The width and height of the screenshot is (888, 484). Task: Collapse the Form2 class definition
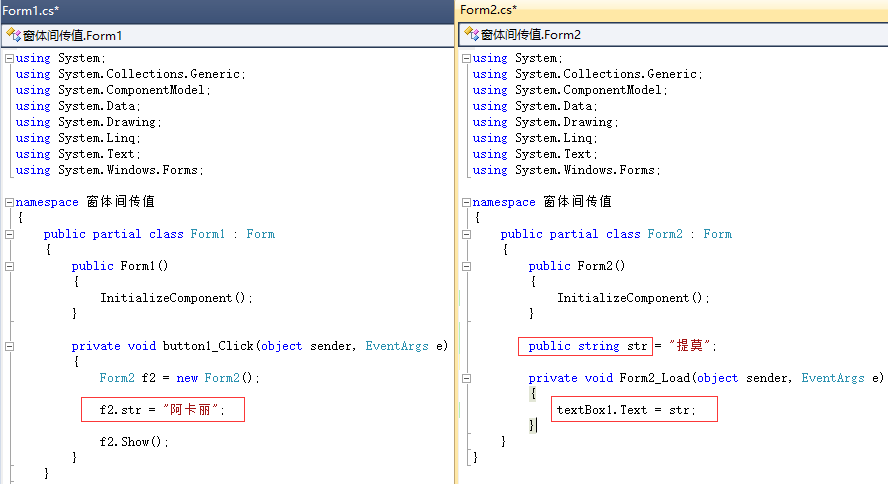coord(466,234)
